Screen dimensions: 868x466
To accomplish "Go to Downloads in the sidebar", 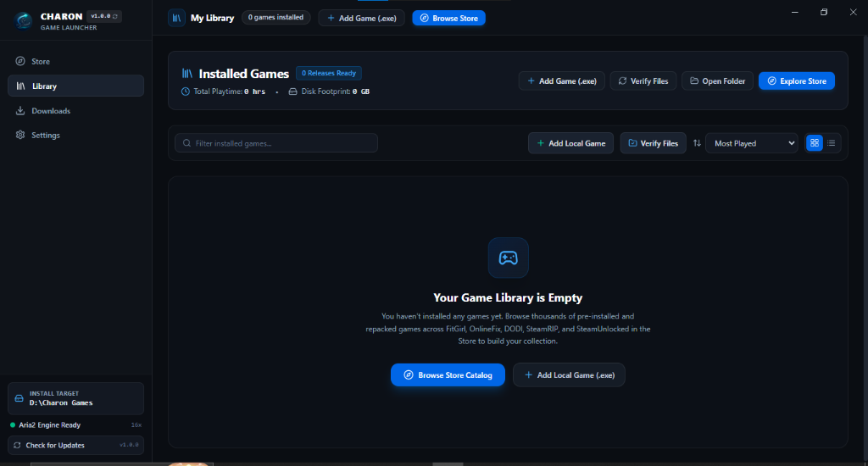I will pos(75,111).
